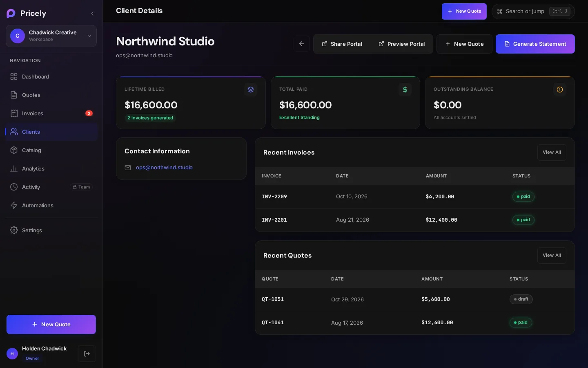Image resolution: width=588 pixels, height=368 pixels.
Task: Click the Pricely logo icon
Action: pos(11,13)
